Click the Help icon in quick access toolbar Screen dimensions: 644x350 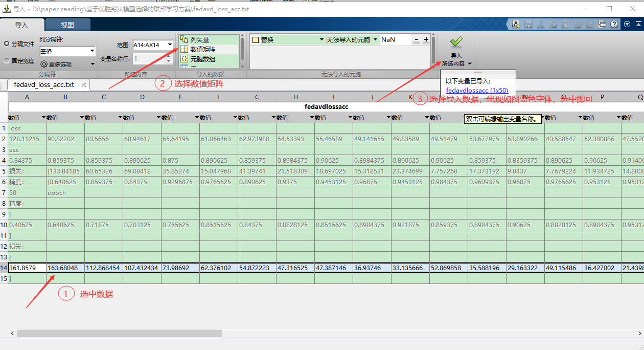pos(614,24)
